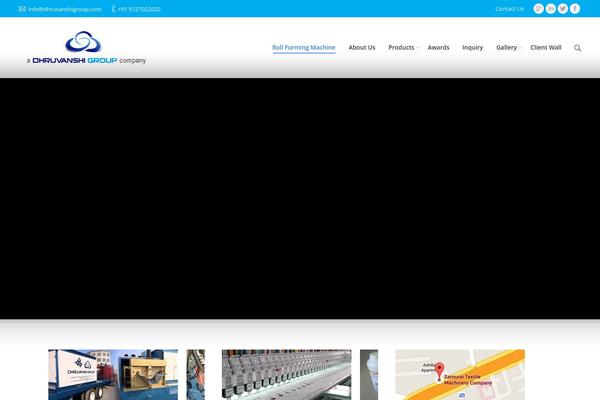
Task: Click the +91 phone number link
Action: [x=139, y=9]
